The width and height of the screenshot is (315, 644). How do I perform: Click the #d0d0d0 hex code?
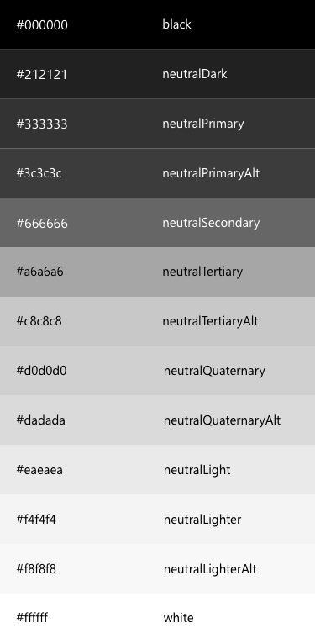(41, 371)
